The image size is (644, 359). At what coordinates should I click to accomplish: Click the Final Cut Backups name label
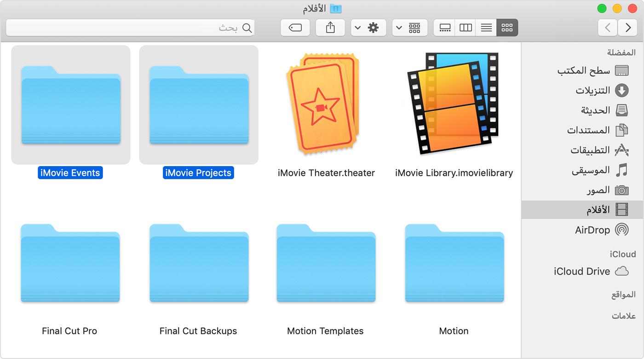(x=198, y=331)
